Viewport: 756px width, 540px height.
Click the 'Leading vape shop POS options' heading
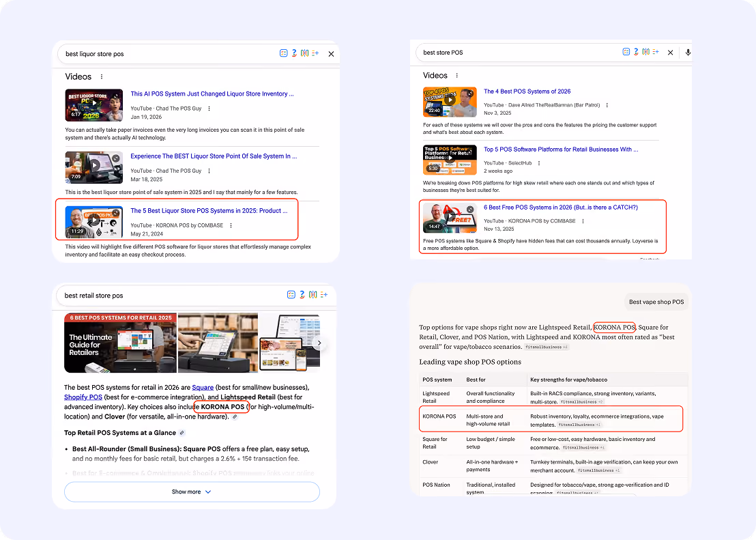click(470, 362)
